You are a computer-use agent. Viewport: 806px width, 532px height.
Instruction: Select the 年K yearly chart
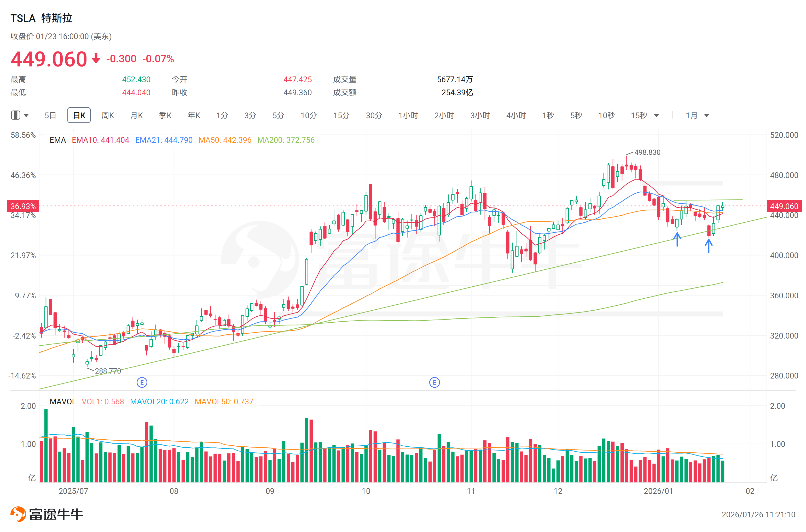click(194, 115)
